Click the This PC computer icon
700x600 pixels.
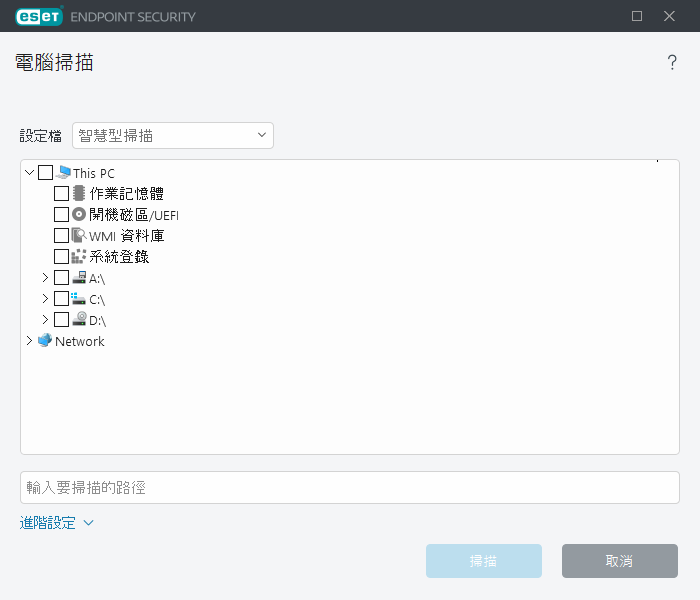pyautogui.click(x=64, y=173)
